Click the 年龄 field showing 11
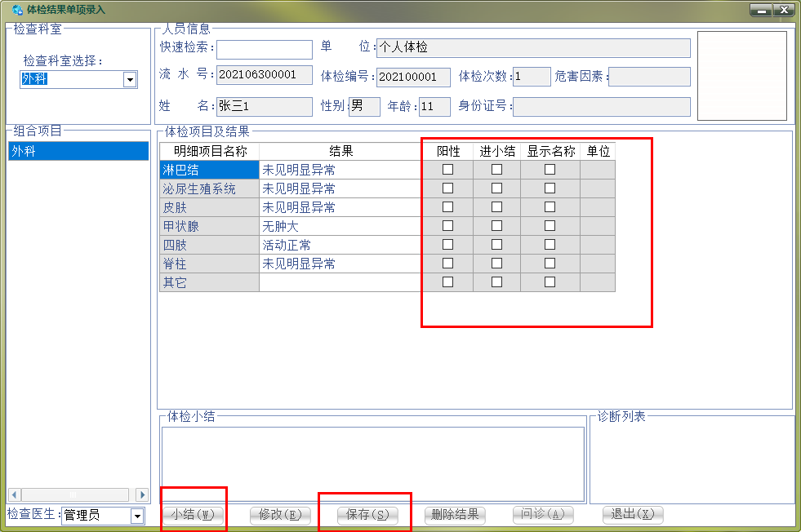801x532 pixels. [434, 106]
